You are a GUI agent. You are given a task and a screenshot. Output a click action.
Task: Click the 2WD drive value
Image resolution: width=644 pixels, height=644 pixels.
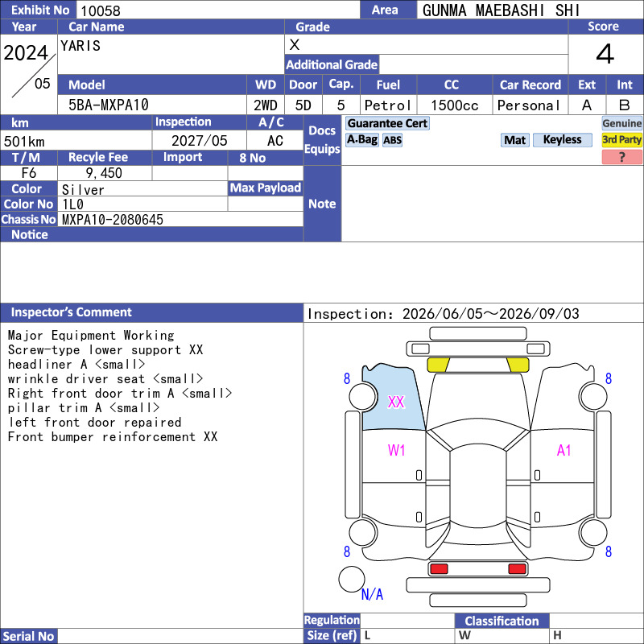point(266,105)
